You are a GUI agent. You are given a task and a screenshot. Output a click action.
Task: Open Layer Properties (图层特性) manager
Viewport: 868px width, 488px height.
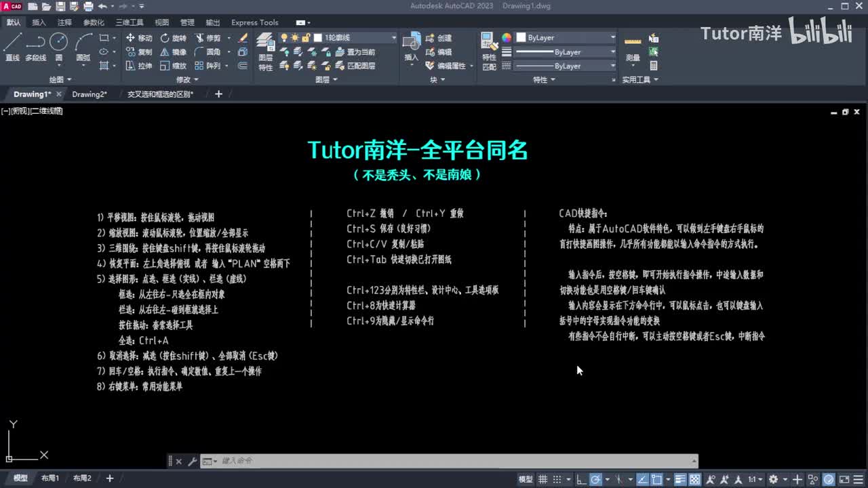tap(266, 52)
